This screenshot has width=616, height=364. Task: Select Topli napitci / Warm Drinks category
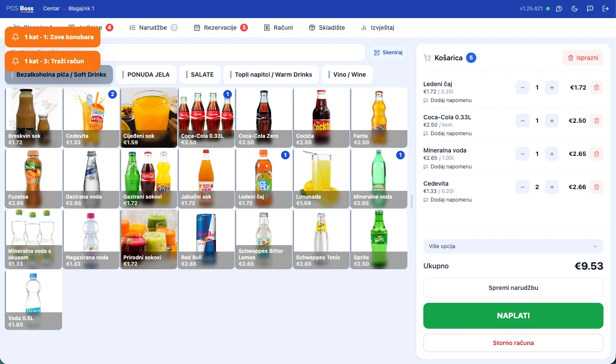click(x=271, y=75)
